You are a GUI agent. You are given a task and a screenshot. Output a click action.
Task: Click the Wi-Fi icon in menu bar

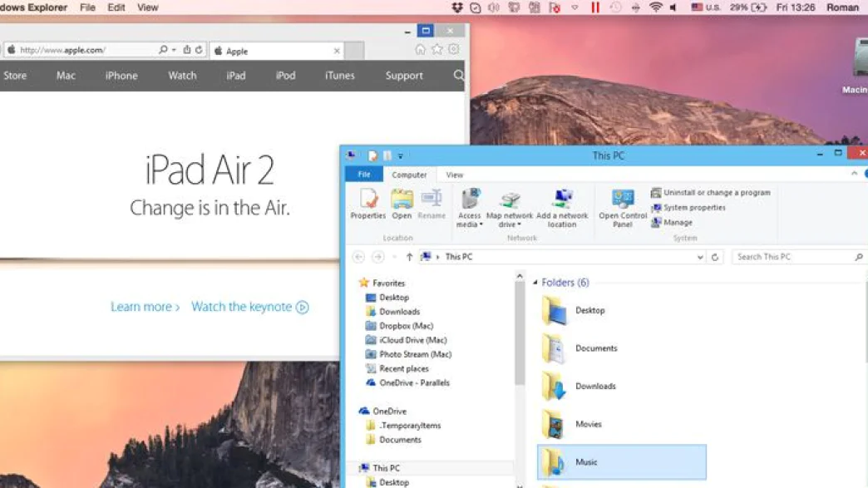coord(655,7)
